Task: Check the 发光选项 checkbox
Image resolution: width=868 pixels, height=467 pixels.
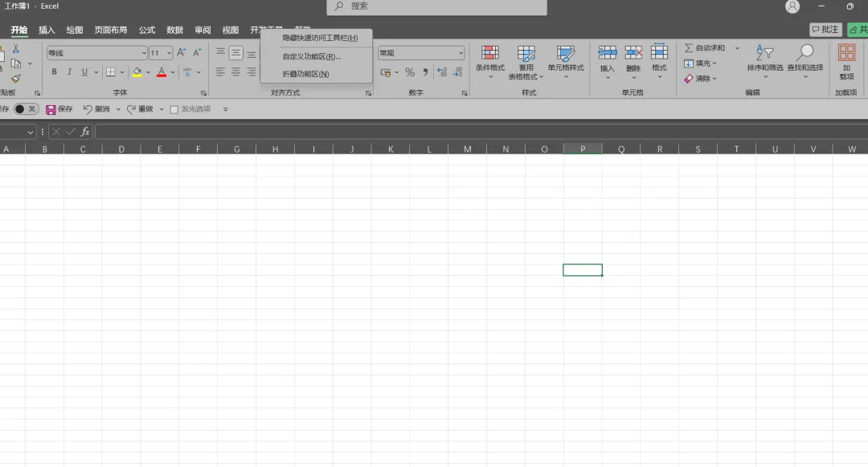Action: 174,109
